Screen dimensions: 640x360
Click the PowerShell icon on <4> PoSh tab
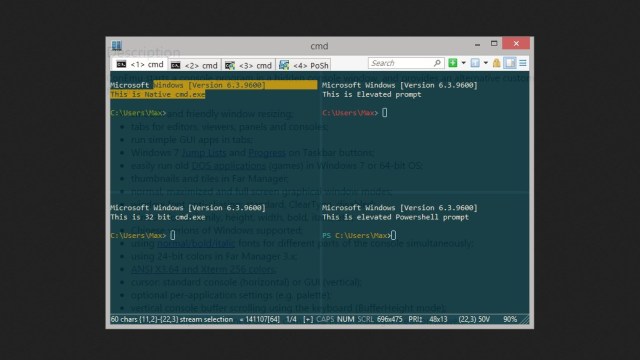pyautogui.click(x=284, y=65)
